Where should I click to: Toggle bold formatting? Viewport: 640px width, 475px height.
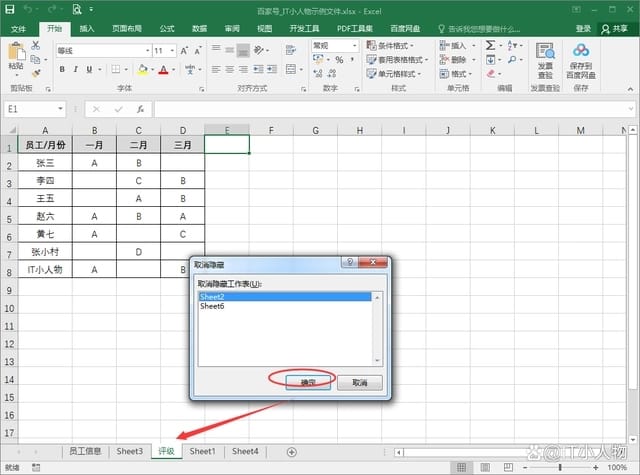62,70
